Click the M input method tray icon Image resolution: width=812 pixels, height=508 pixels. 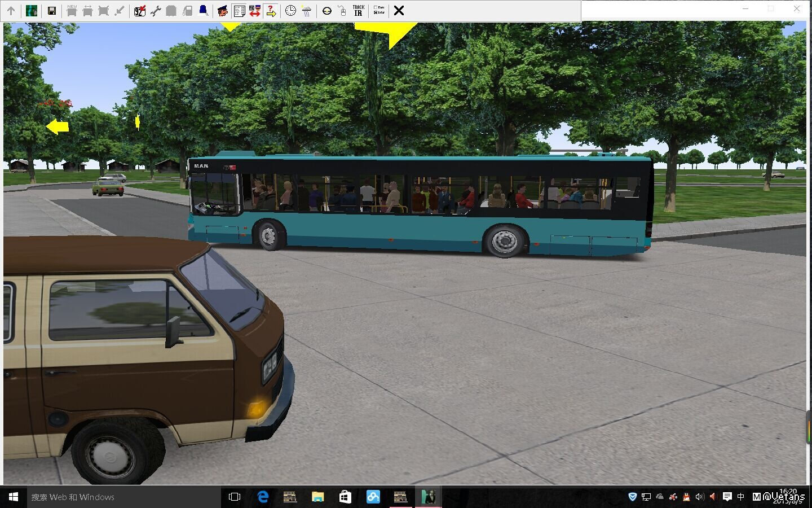[x=757, y=497]
